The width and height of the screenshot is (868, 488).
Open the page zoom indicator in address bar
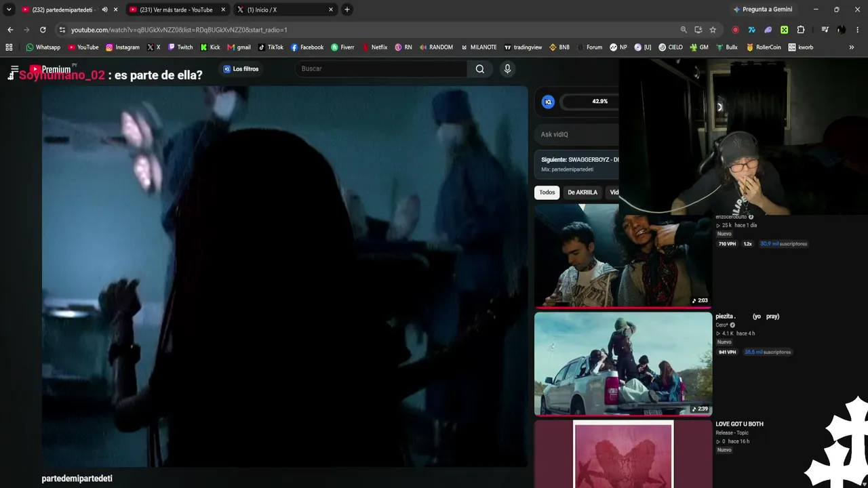pyautogui.click(x=684, y=30)
